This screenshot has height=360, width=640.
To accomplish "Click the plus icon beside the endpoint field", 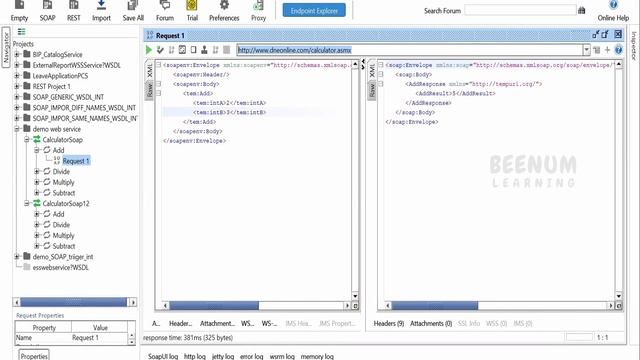I will click(607, 50).
